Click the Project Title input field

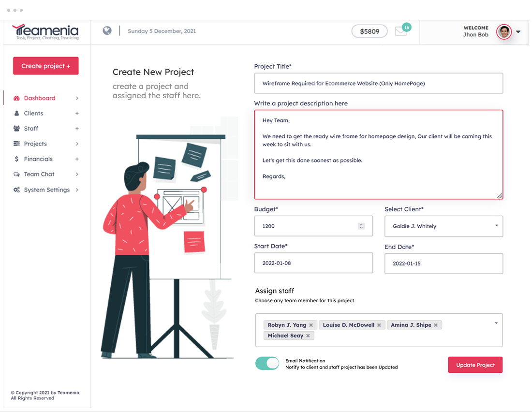coord(379,83)
